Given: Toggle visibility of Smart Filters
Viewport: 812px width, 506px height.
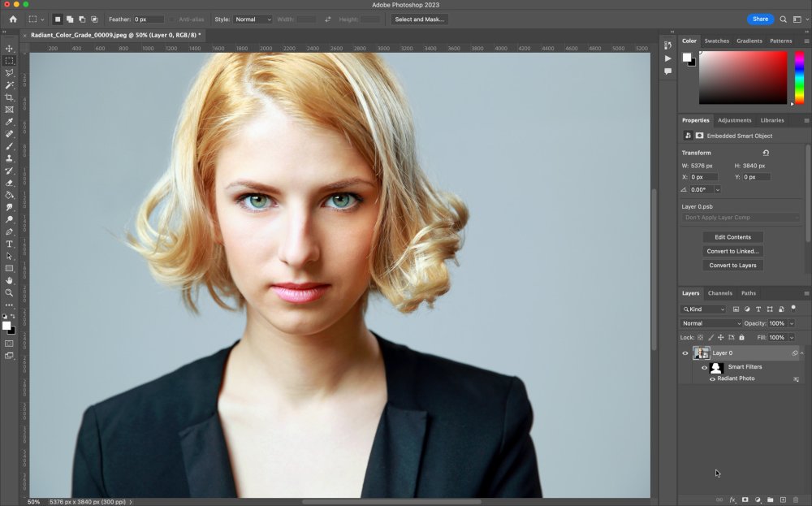Looking at the screenshot, I should pyautogui.click(x=705, y=367).
